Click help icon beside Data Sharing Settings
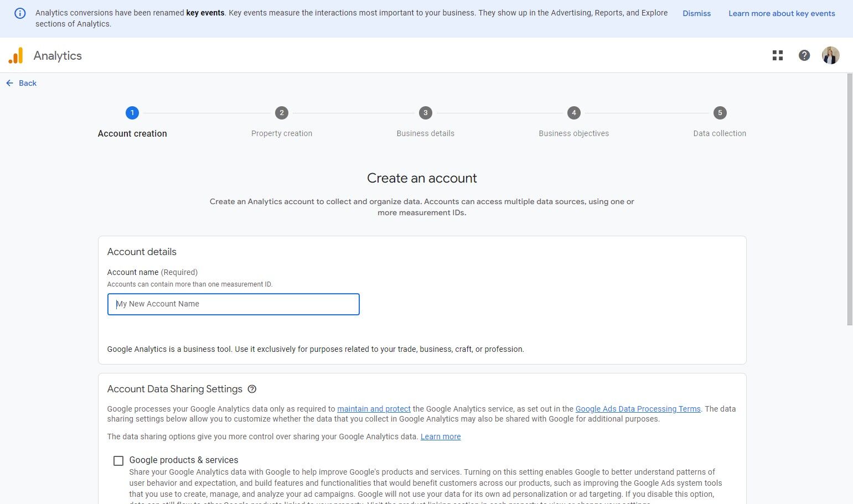This screenshot has height=504, width=853. tap(252, 389)
